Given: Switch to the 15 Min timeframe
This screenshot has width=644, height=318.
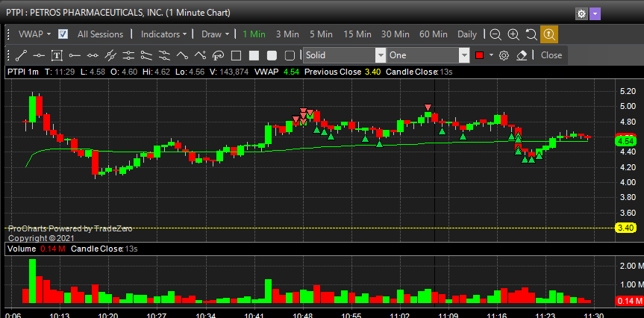Looking at the screenshot, I should coord(357,34).
